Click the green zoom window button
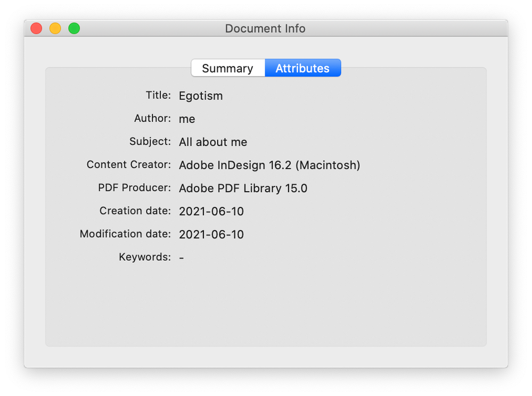532x396 pixels. click(x=74, y=28)
